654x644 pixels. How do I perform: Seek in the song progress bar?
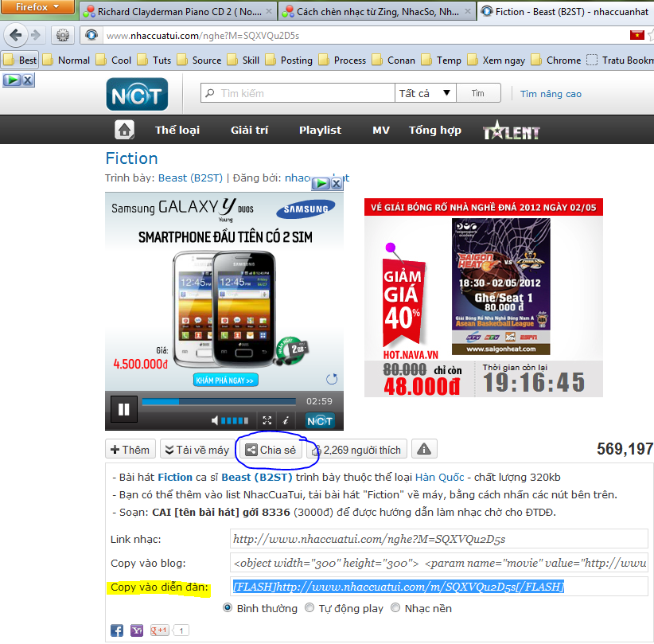[x=219, y=401]
